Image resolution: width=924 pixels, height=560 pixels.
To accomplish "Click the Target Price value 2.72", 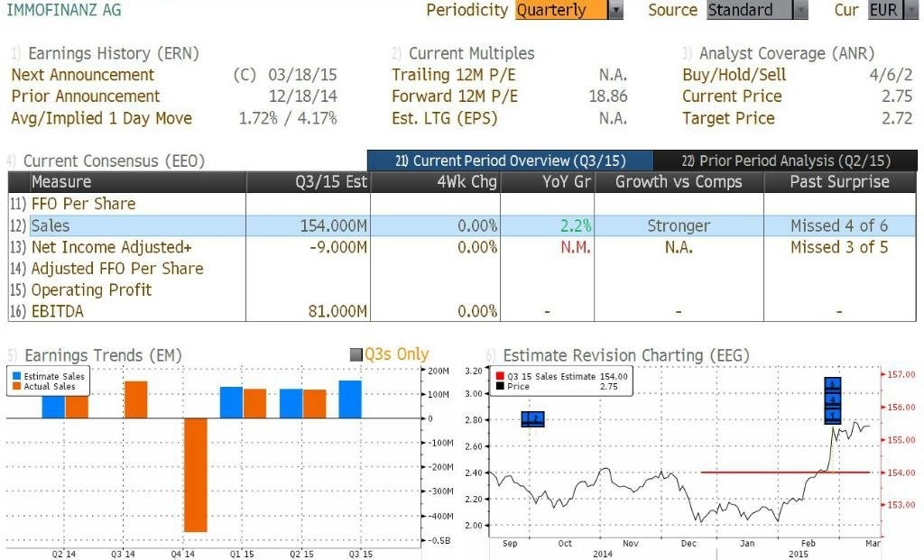I will 897,118.
